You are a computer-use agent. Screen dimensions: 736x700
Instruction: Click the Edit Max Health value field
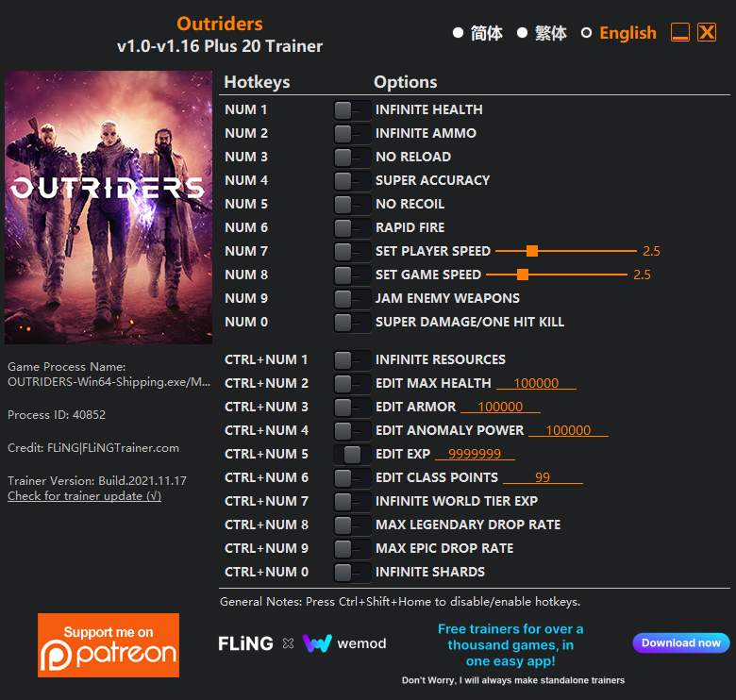pos(536,383)
